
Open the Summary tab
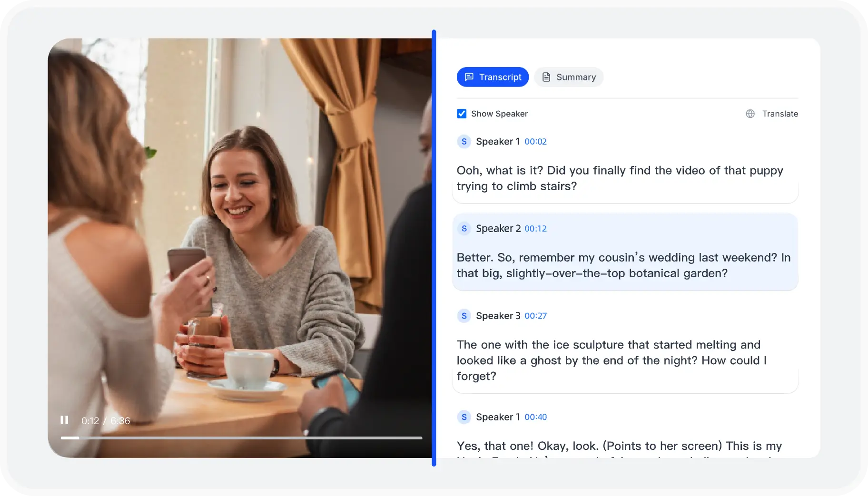click(569, 77)
